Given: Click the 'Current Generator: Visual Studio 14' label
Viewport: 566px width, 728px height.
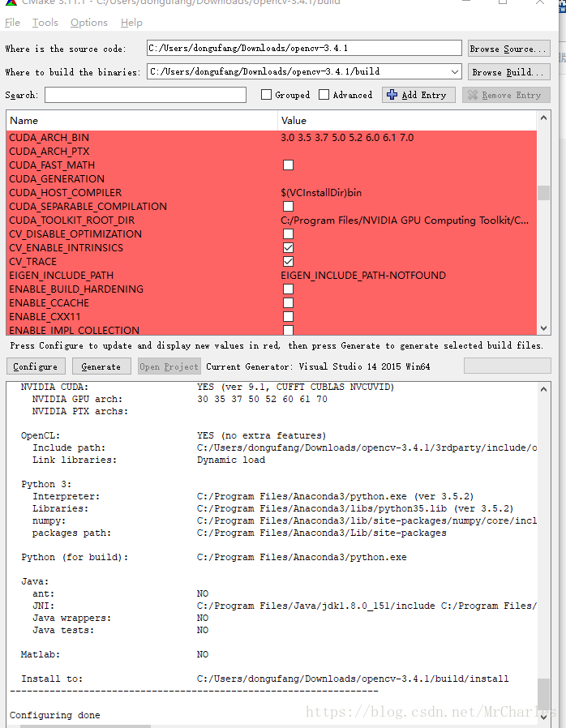Looking at the screenshot, I should tap(318, 366).
